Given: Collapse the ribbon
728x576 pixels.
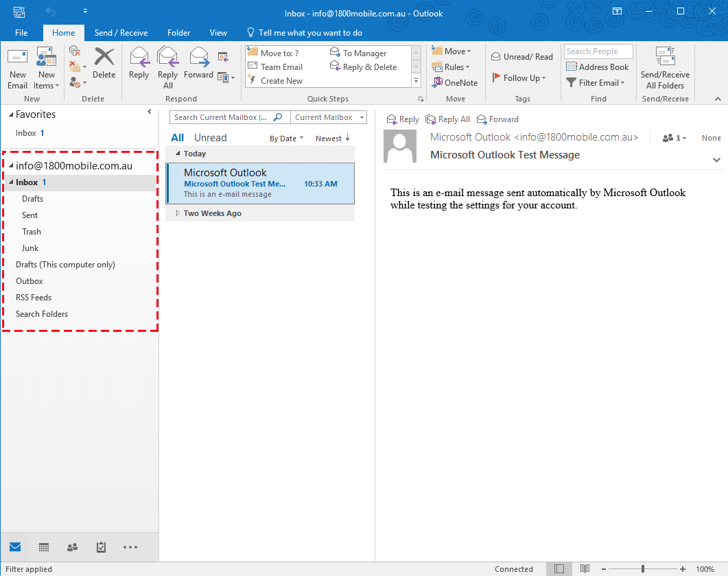Looking at the screenshot, I should pos(718,99).
